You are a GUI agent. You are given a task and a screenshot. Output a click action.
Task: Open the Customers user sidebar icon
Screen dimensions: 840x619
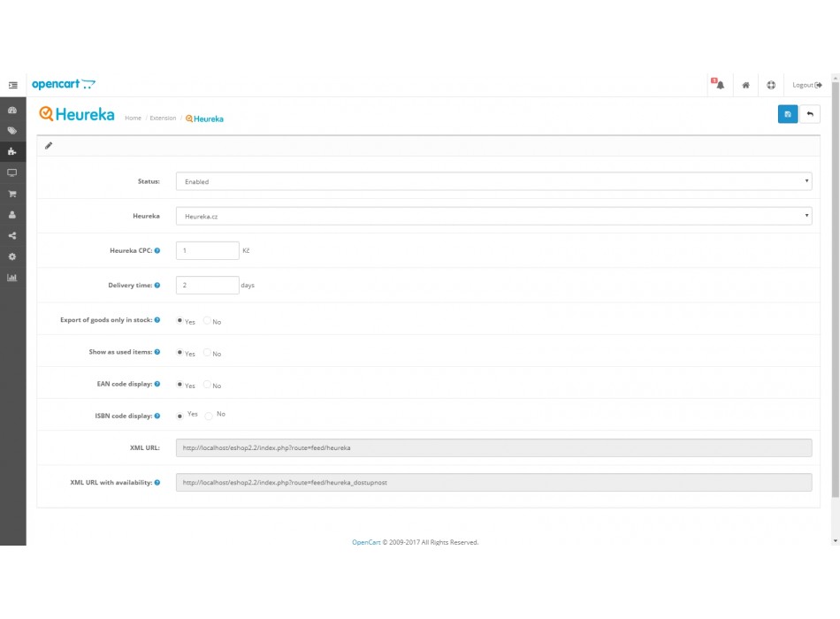12,214
